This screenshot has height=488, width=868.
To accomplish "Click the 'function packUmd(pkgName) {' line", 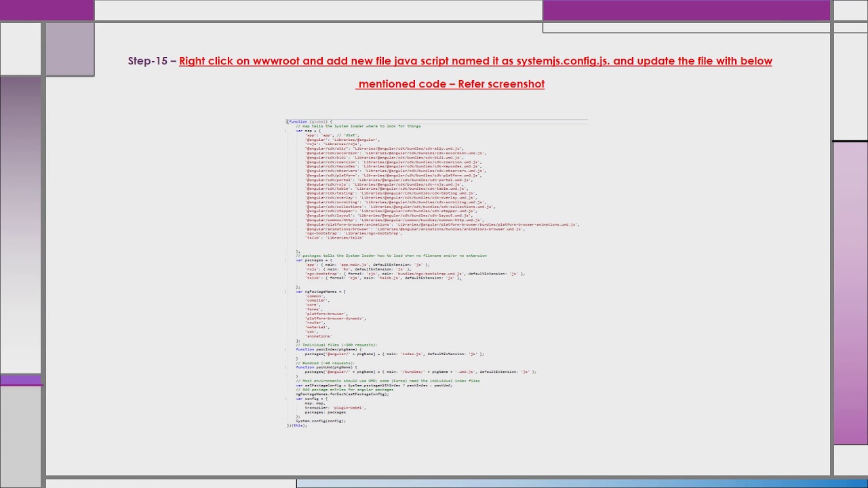I will 326,367.
